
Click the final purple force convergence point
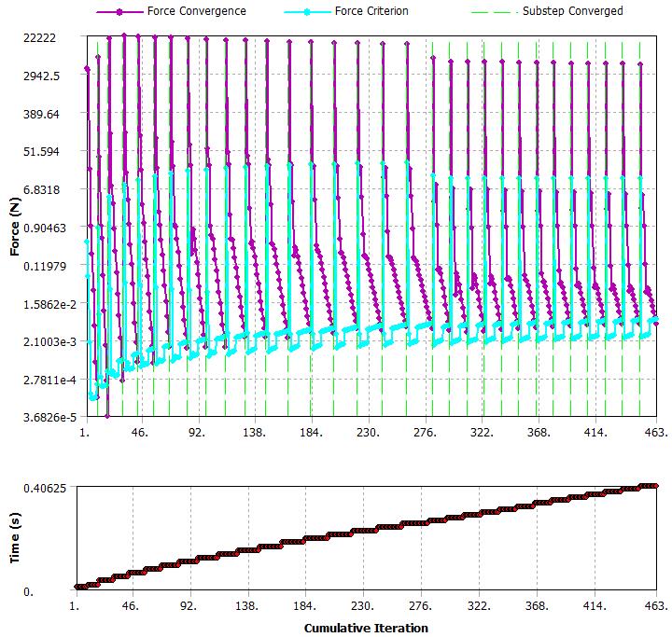click(656, 323)
